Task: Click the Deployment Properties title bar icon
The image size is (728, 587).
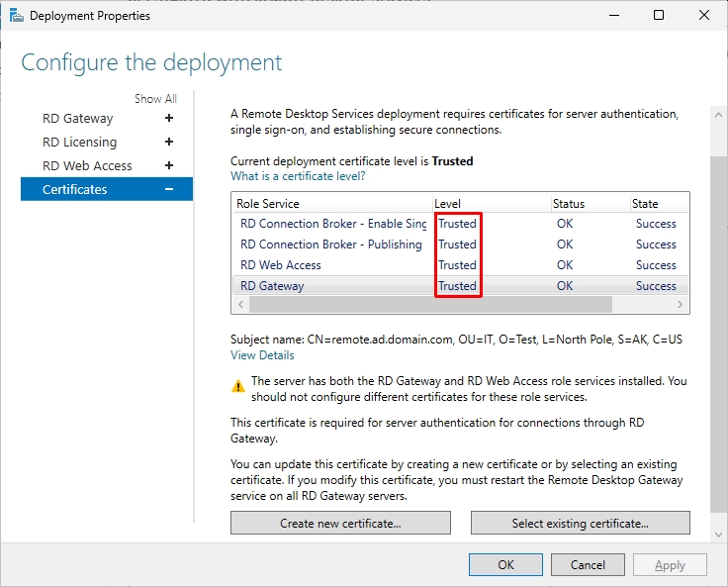Action: (17, 16)
